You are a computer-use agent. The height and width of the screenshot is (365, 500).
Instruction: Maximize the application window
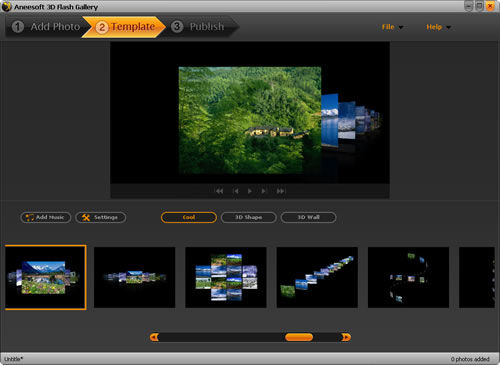(479, 6)
